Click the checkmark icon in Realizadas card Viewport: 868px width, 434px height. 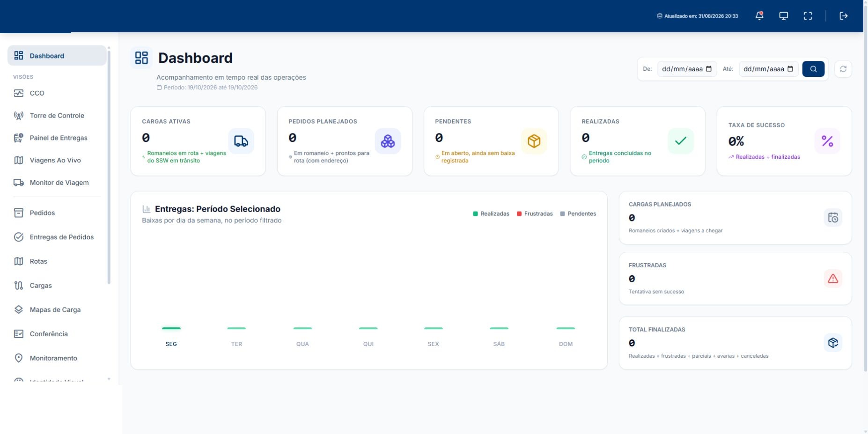coord(681,141)
